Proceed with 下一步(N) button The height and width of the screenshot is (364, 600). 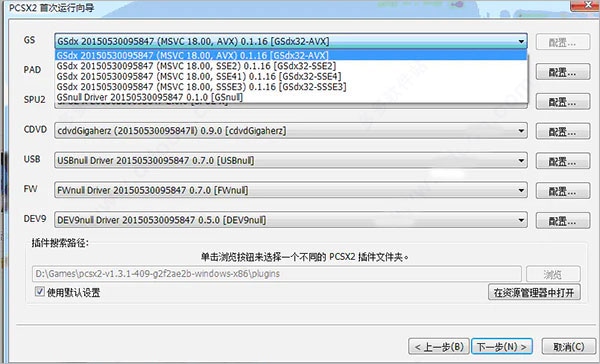502,347
